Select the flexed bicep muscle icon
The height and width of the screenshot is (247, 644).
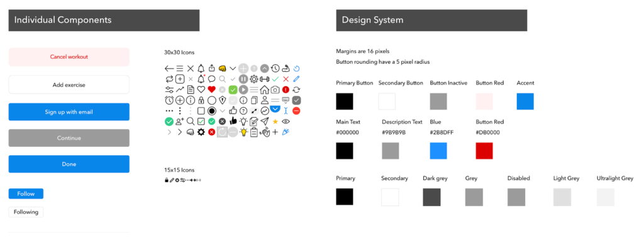[286, 68]
